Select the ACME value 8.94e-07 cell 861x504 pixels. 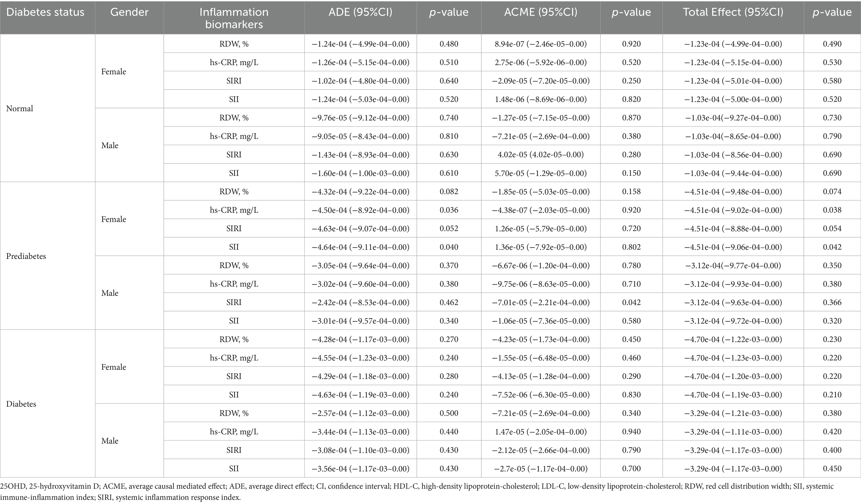[541, 44]
